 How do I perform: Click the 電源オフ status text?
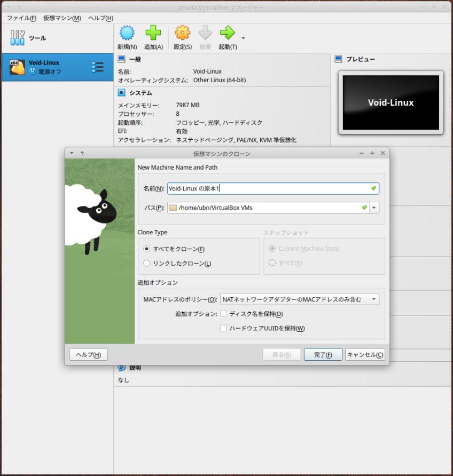pos(50,72)
